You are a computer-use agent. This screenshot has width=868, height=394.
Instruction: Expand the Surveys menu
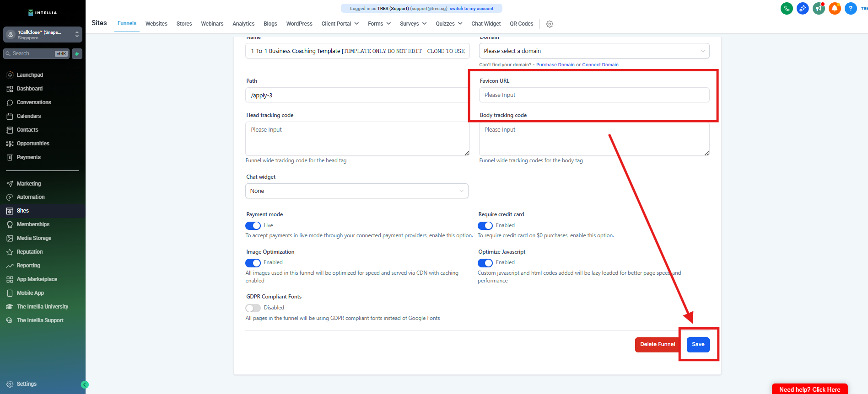(x=413, y=24)
